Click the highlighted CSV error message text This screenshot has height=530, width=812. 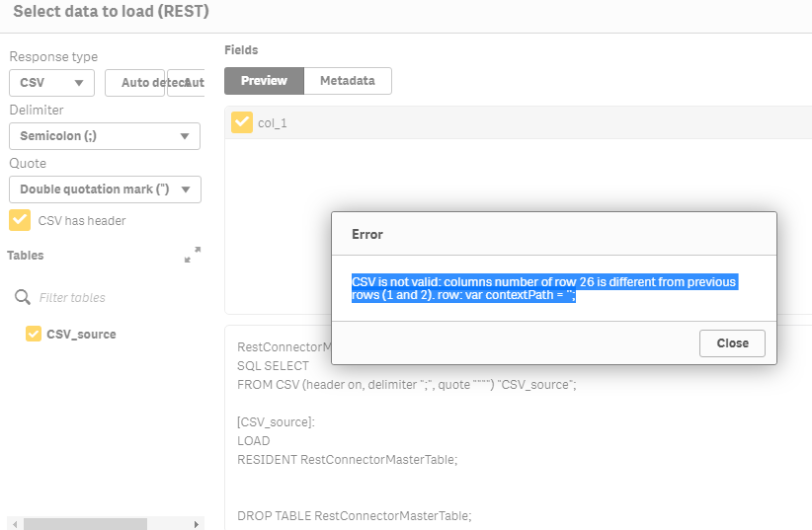(x=543, y=289)
